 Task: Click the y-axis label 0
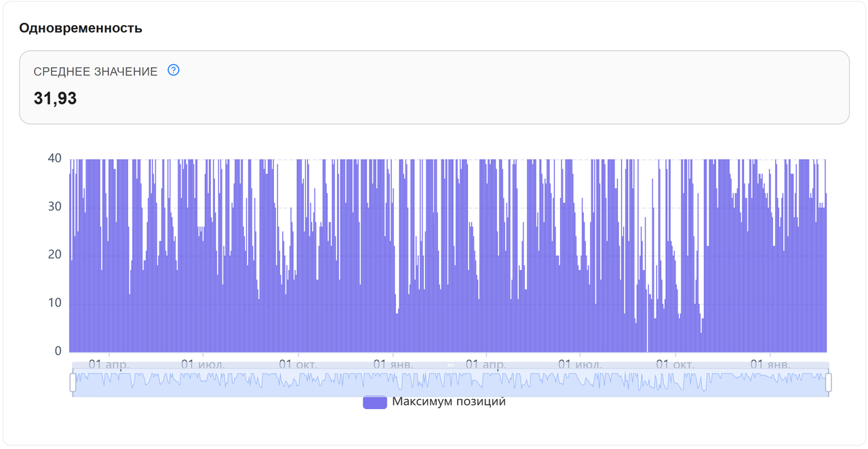tap(58, 351)
